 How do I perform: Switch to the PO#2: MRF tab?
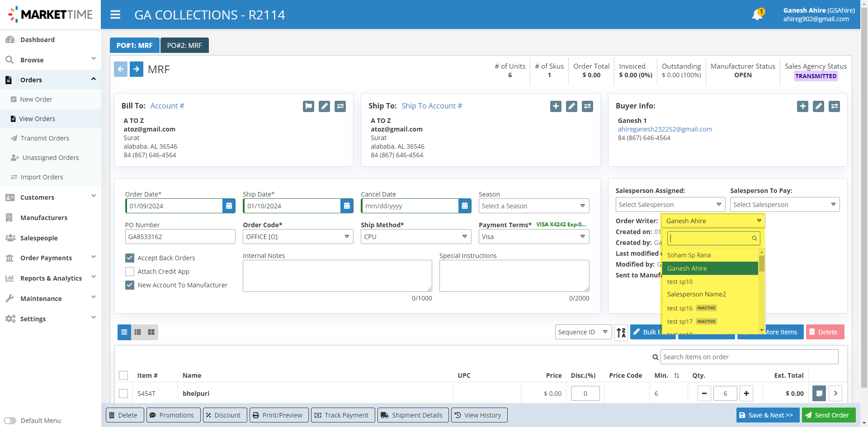coord(184,46)
